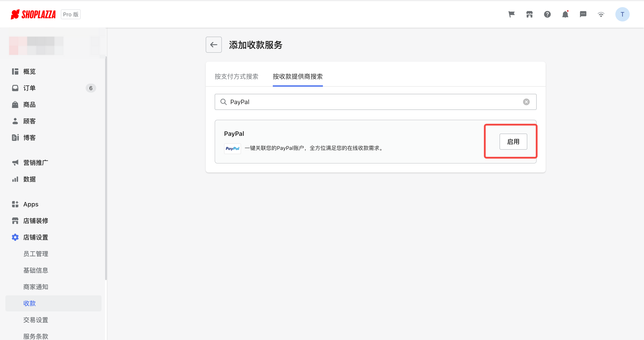Click the PayPal logo thumbnail
Image resolution: width=644 pixels, height=340 pixels.
(x=232, y=148)
